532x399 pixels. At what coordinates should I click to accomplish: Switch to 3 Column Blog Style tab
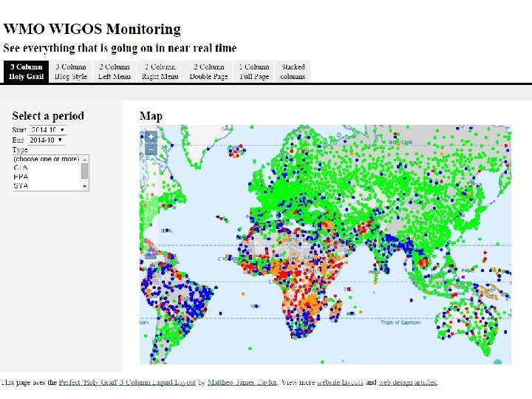point(71,72)
